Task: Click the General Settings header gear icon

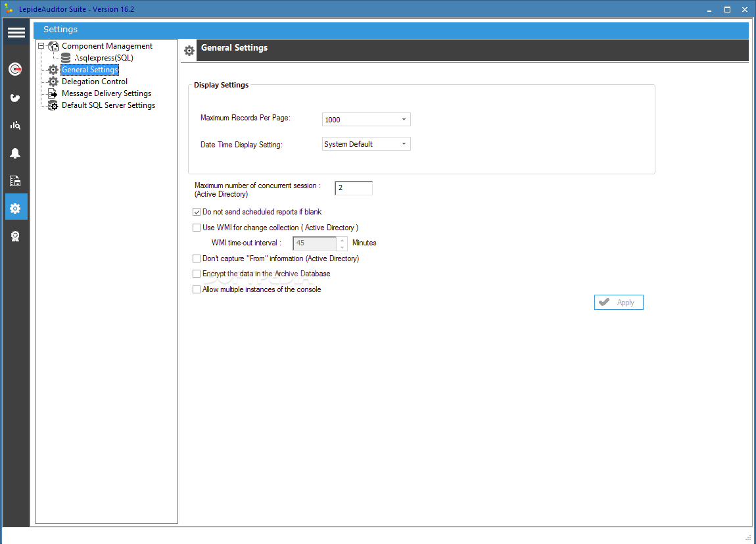Action: [x=189, y=50]
